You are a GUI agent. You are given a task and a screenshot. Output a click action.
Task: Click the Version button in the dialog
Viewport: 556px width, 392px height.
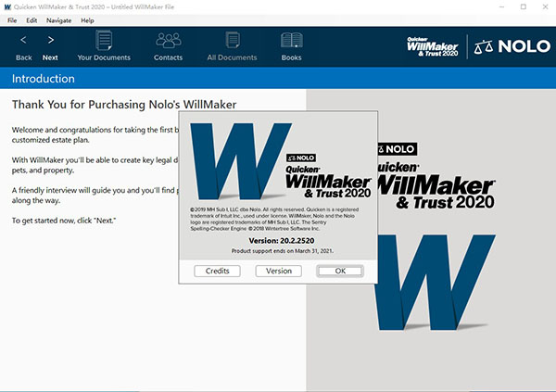(279, 271)
